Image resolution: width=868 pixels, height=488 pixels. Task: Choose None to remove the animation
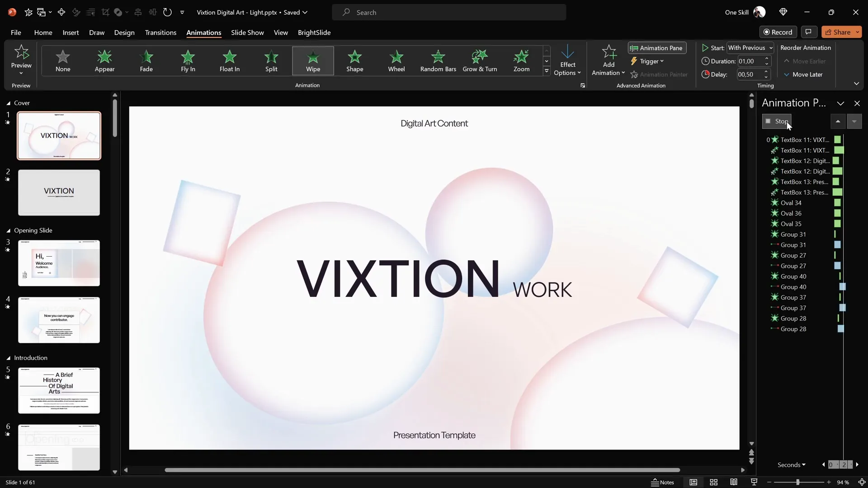pyautogui.click(x=63, y=61)
